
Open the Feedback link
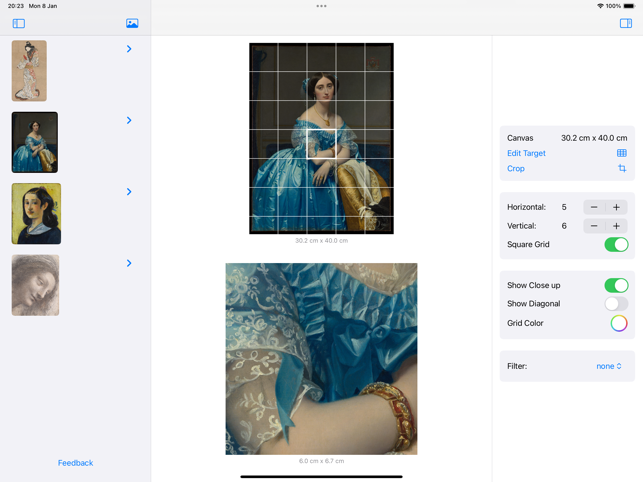(x=75, y=463)
